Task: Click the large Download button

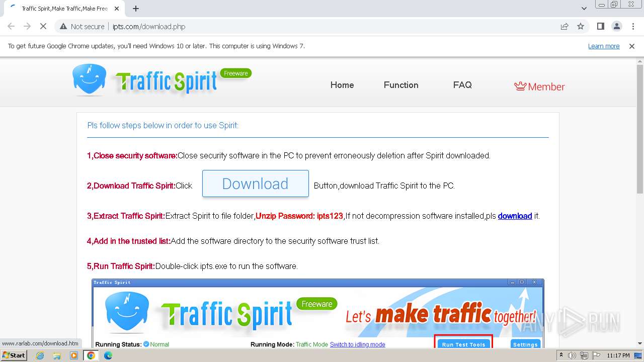Action: (256, 184)
